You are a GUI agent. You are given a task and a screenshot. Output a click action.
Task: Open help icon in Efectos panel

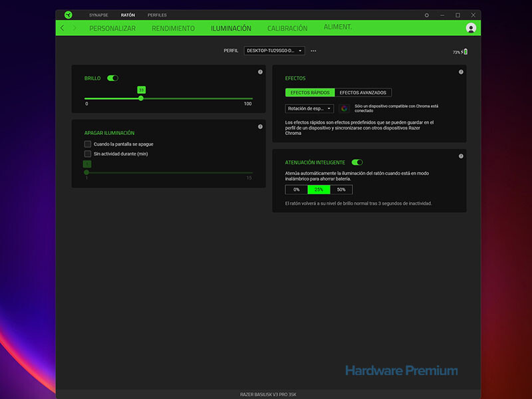pos(461,72)
